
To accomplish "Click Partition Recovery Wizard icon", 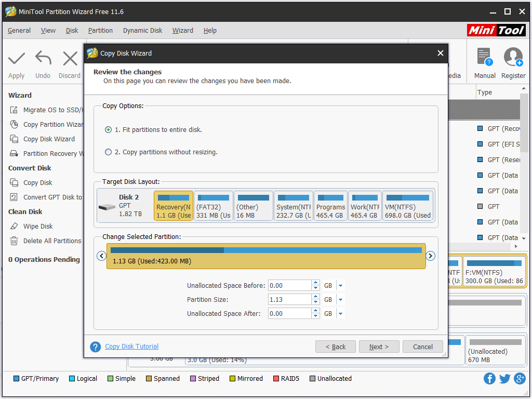I will 14,154.
